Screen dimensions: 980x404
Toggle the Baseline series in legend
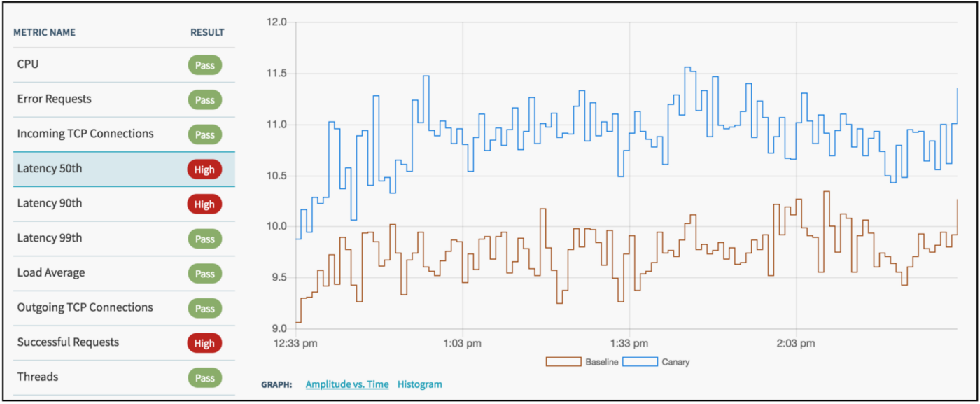coord(602,362)
